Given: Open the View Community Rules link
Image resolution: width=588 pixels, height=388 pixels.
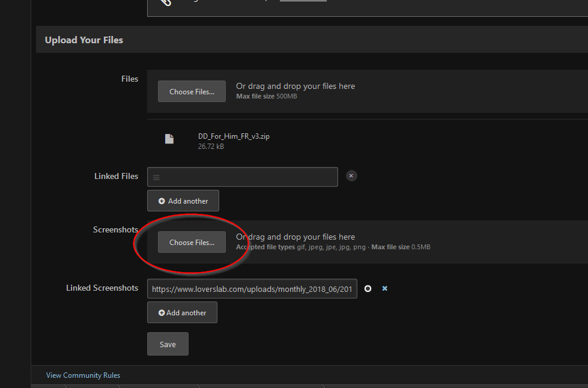Looking at the screenshot, I should pos(83,375).
